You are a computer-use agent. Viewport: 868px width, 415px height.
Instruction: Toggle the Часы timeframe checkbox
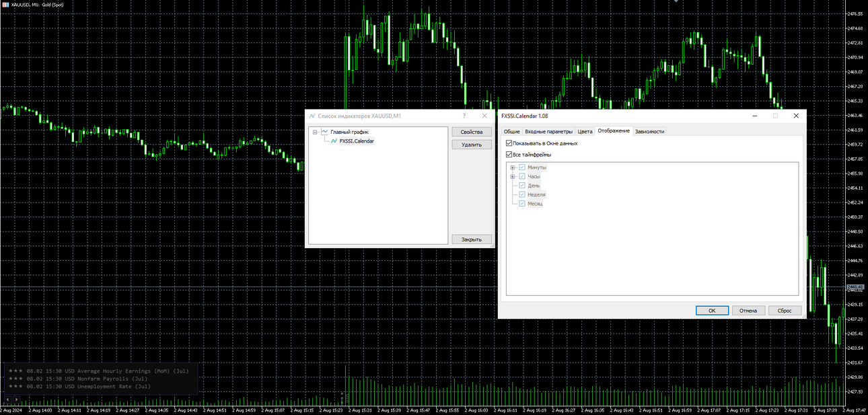click(x=522, y=176)
